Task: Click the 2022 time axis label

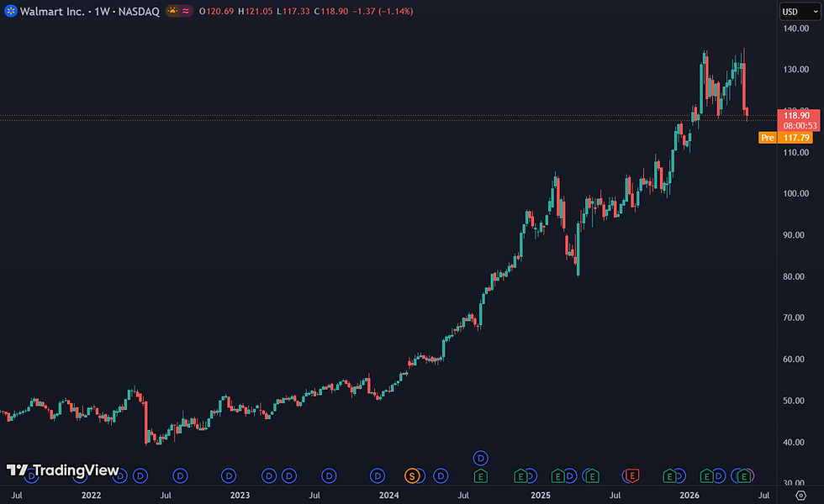Action: click(91, 495)
